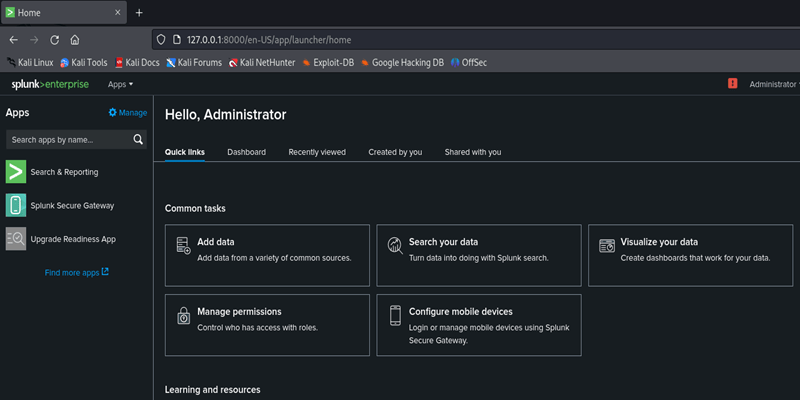Image resolution: width=800 pixels, height=400 pixels.
Task: Select the Recently viewed tab
Action: (x=317, y=152)
